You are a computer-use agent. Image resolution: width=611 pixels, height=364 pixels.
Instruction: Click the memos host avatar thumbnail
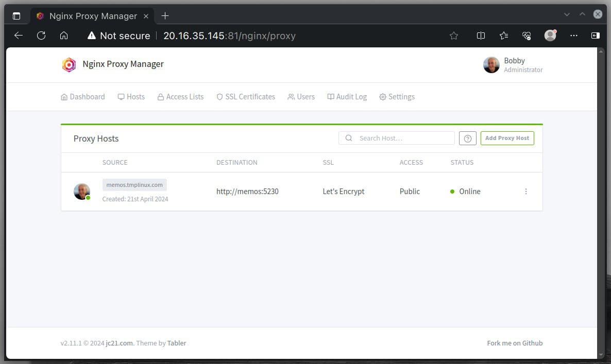point(82,191)
